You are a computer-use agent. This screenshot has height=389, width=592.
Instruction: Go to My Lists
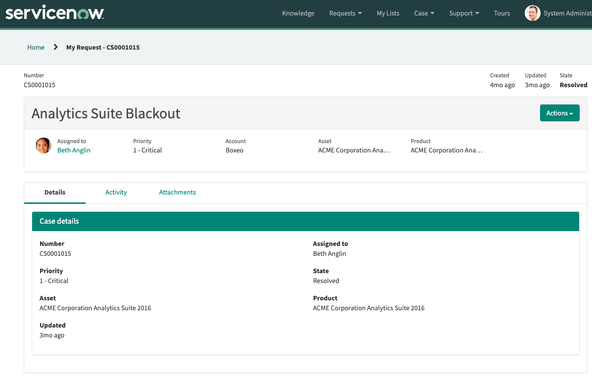(x=388, y=13)
